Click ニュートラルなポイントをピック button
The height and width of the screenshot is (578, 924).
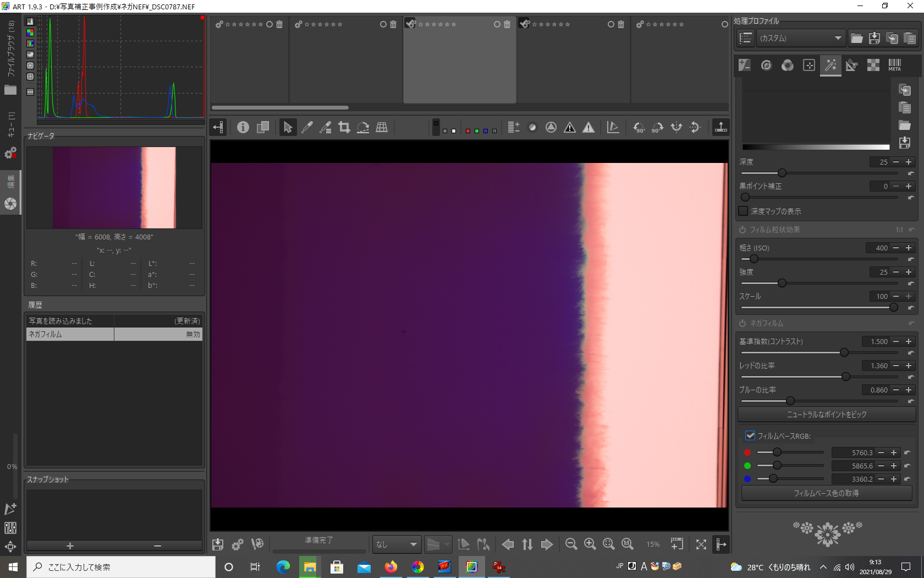pos(827,415)
